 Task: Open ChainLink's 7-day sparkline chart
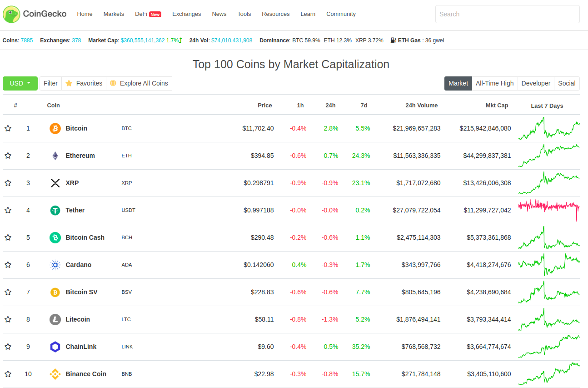549,347
